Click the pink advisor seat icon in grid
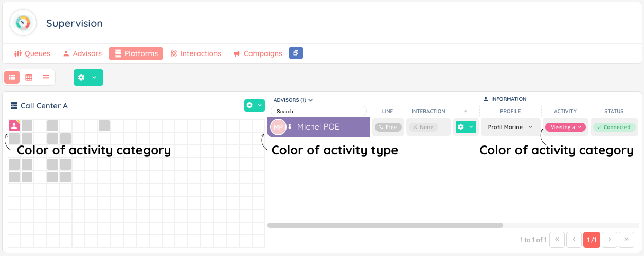Viewport: 644px width, 256px height. (14, 125)
